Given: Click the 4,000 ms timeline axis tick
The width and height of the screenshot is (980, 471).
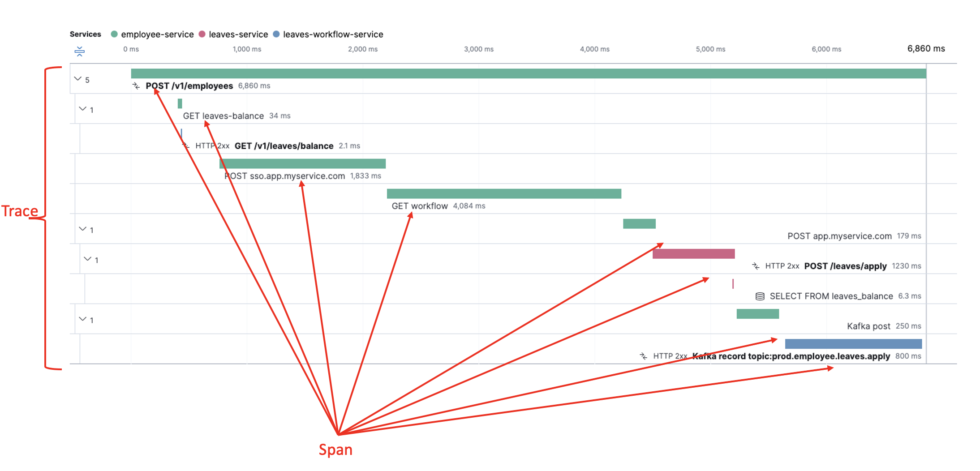Looking at the screenshot, I should click(x=595, y=49).
